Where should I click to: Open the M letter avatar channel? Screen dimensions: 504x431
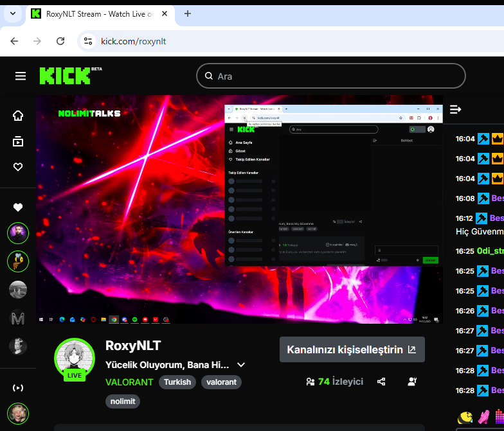pyautogui.click(x=18, y=319)
